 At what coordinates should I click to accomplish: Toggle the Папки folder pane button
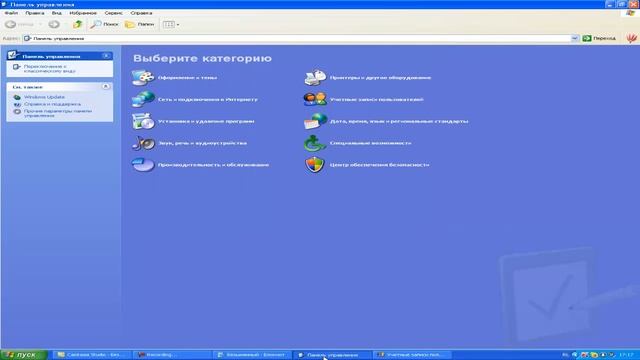click(x=140, y=24)
